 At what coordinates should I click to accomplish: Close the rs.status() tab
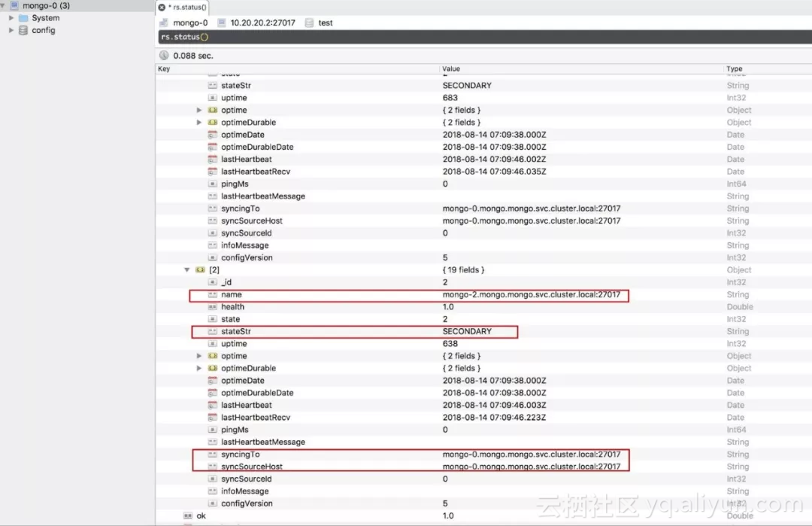pos(162,8)
